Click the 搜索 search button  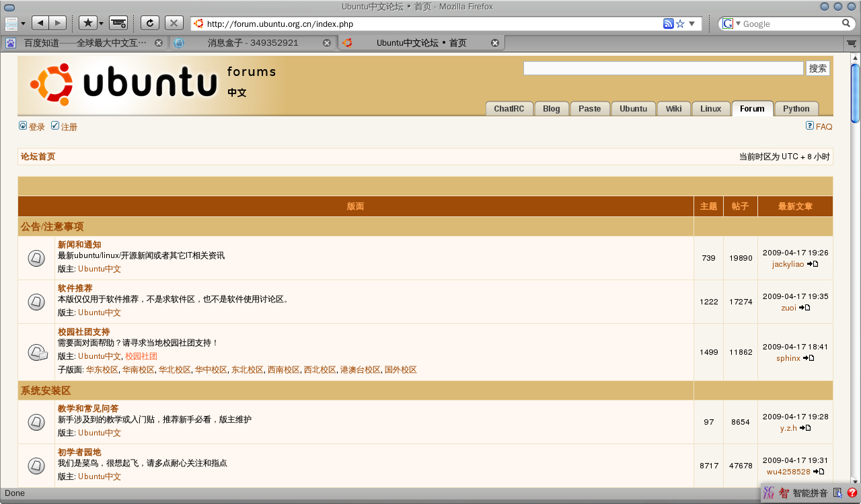coord(818,69)
